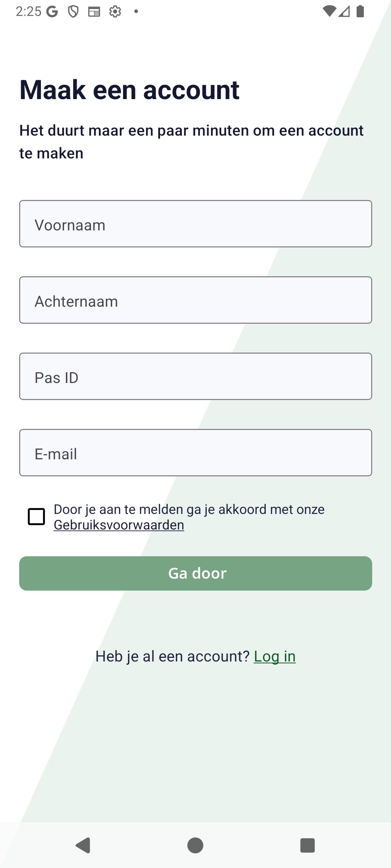Check the Gebruiksvoorwaarden agreement checkbox
Viewport: 391px width, 868px height.
tap(37, 516)
